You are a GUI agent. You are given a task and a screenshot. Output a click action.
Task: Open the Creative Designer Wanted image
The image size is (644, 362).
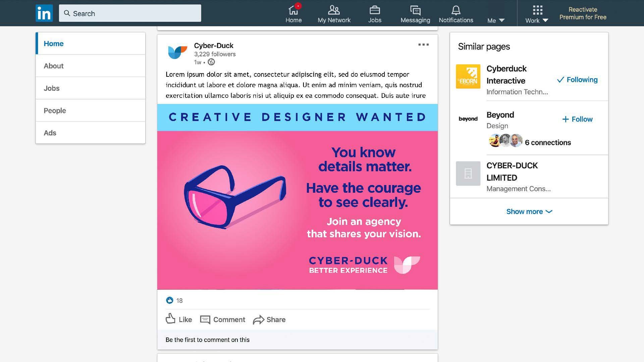298,197
